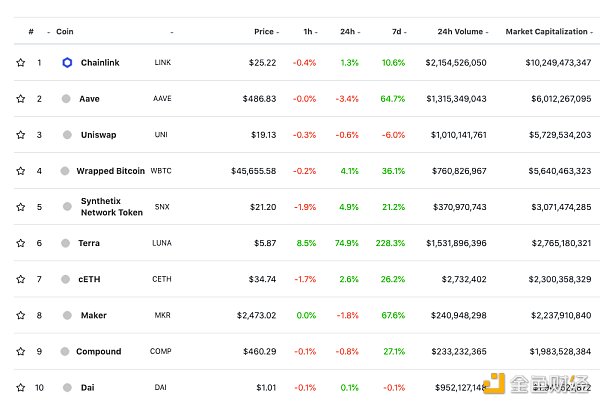The height and width of the screenshot is (405, 600).
Task: Sort by 7d change column header
Action: (x=399, y=32)
